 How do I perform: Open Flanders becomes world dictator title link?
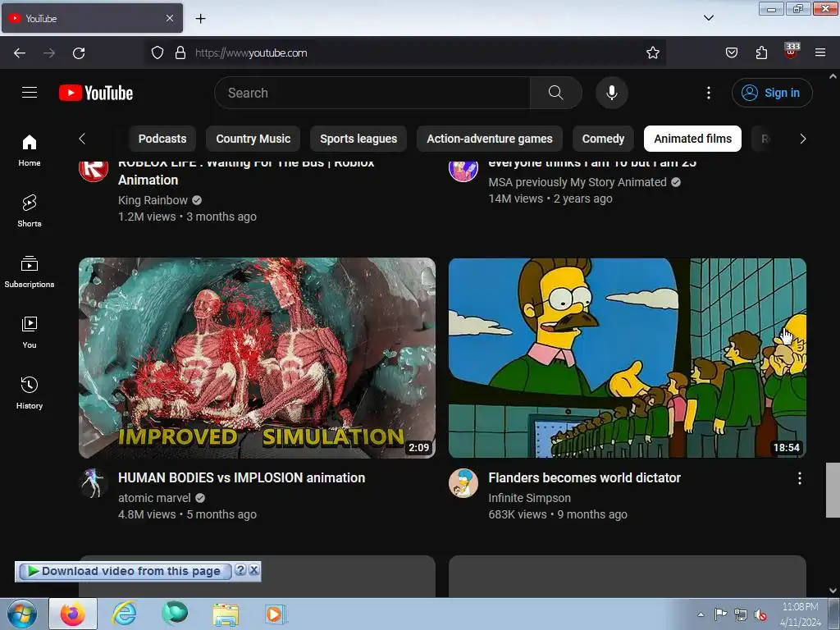click(584, 478)
